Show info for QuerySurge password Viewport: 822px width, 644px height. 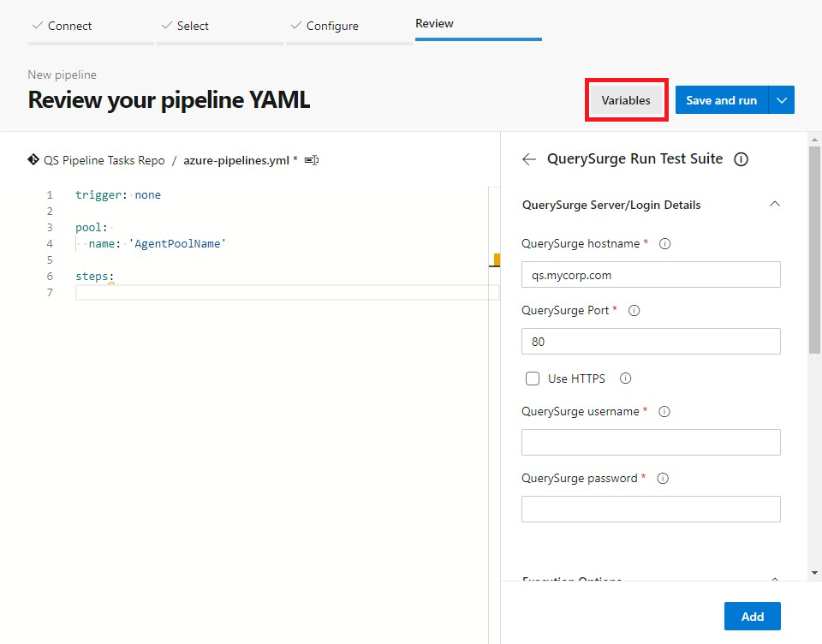pos(663,478)
